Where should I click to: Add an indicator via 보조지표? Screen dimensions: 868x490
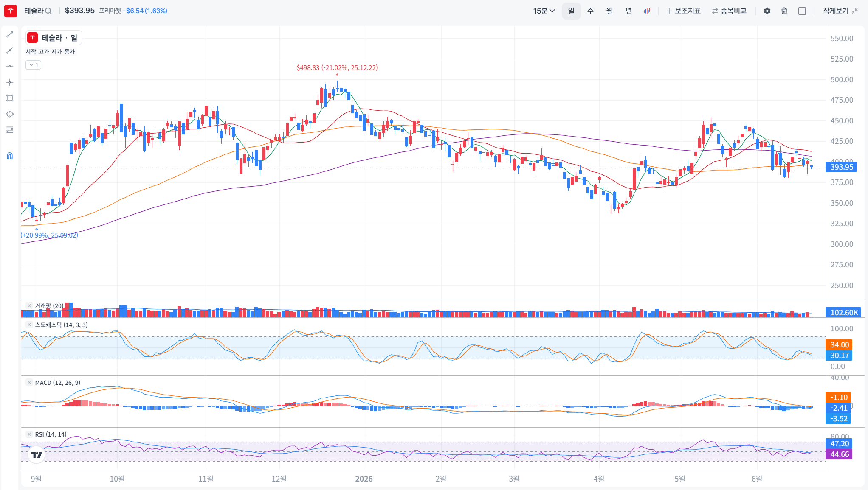(x=683, y=11)
